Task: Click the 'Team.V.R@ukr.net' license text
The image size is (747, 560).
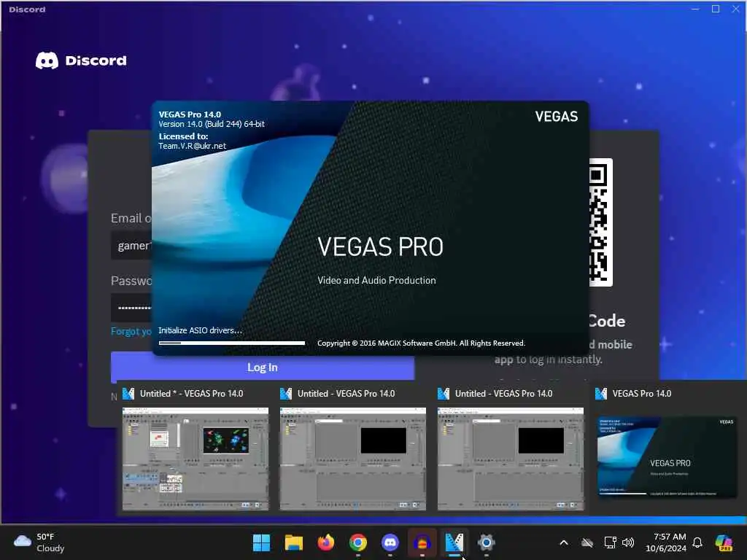Action: point(192,146)
